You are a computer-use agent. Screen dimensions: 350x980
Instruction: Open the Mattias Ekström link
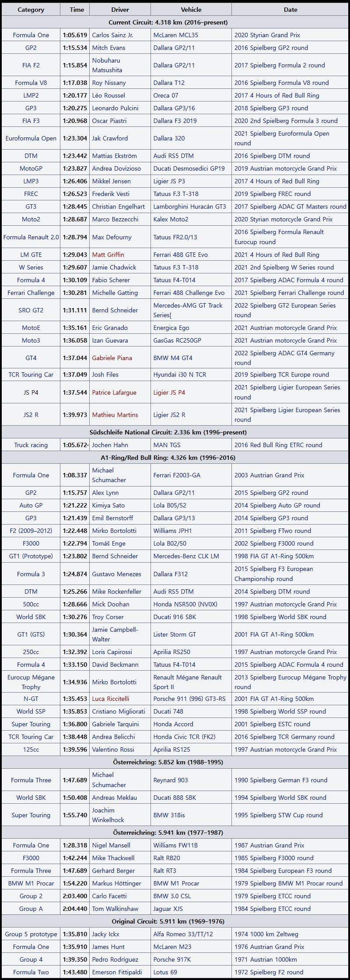click(x=114, y=156)
